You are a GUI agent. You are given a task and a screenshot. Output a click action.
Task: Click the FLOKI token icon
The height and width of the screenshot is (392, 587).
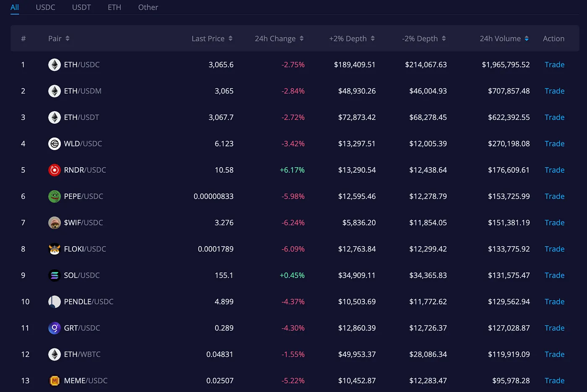point(55,249)
